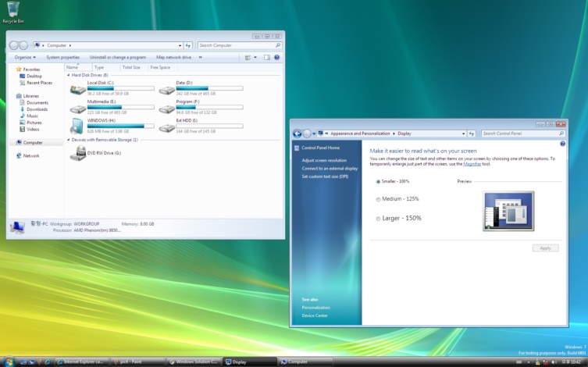Click the Program (F:) usage bar

click(209, 107)
